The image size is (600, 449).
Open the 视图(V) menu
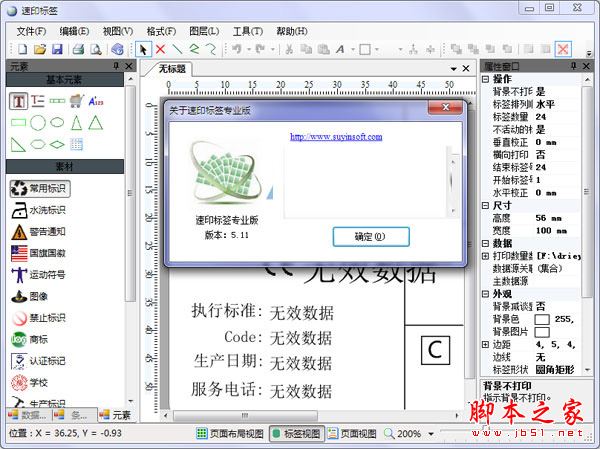click(x=118, y=31)
